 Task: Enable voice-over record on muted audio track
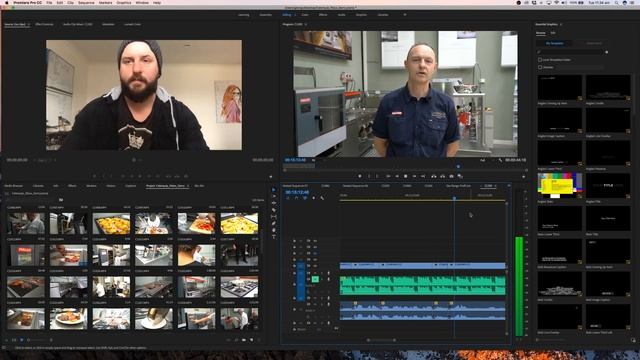(329, 279)
